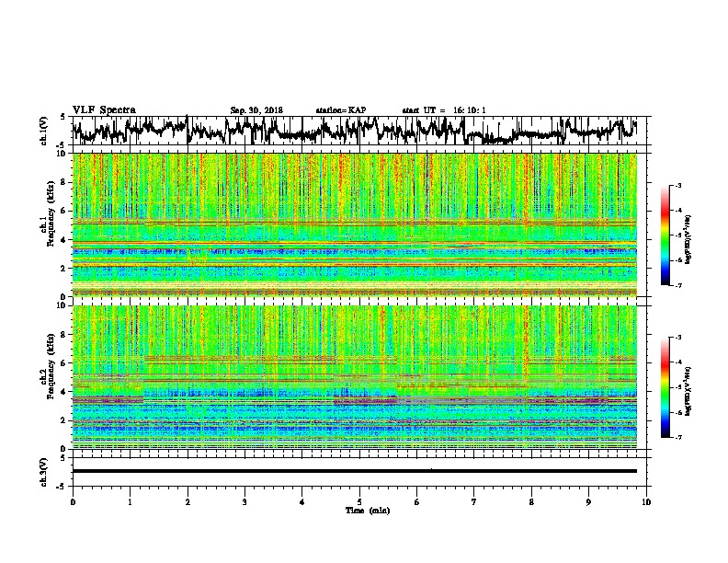The image size is (728, 563).
Task: Click the time axis tick label "5"
Action: click(359, 502)
